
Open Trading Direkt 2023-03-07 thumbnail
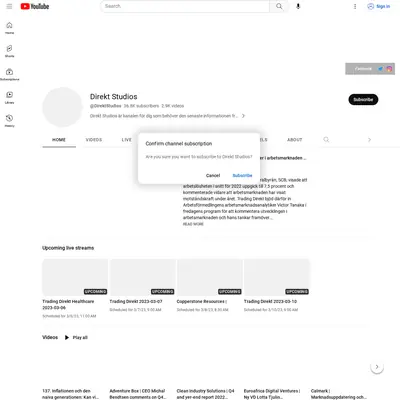pyautogui.click(x=142, y=277)
